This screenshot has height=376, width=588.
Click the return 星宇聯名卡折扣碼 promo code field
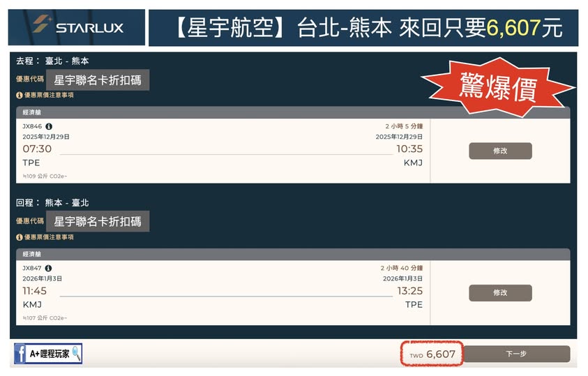(98, 222)
